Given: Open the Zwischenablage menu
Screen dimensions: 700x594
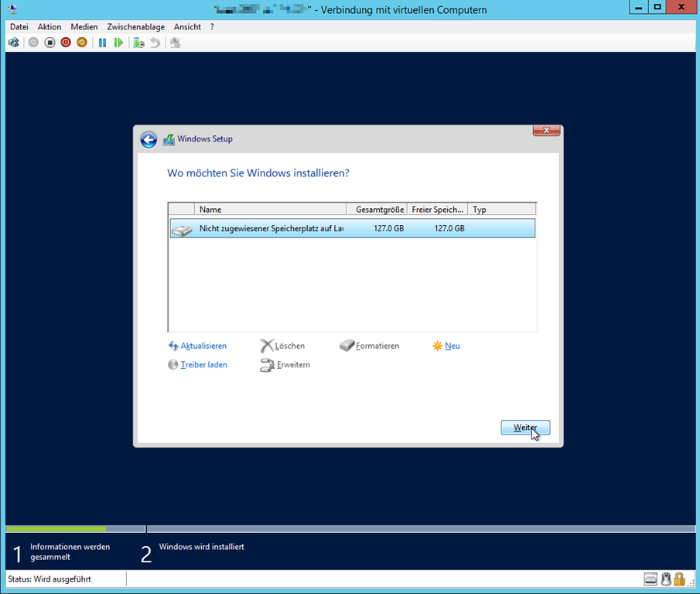Looking at the screenshot, I should pos(135,27).
